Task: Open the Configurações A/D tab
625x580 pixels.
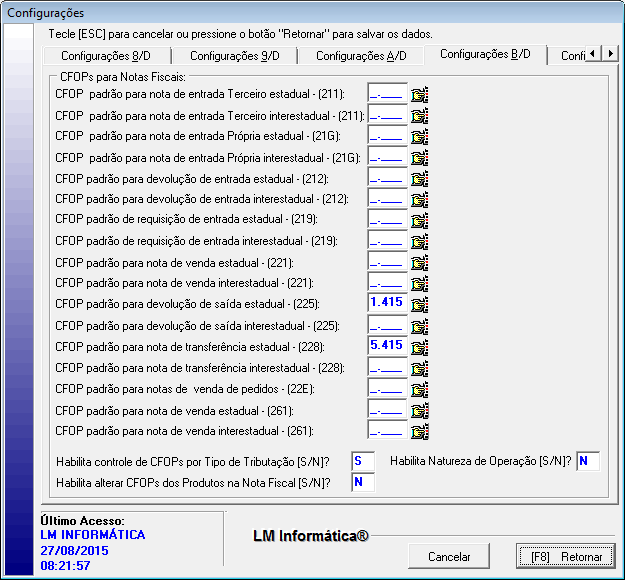Action: point(361,55)
